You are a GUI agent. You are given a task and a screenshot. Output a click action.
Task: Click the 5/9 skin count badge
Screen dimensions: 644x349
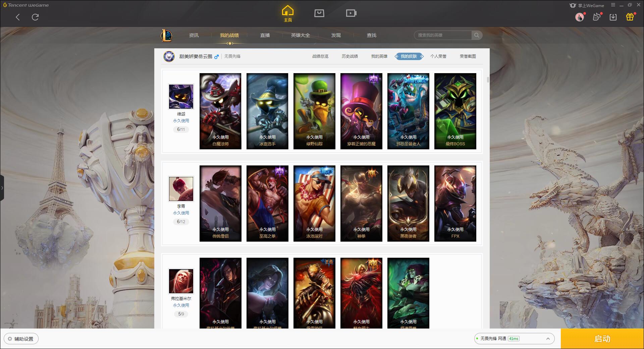181,314
